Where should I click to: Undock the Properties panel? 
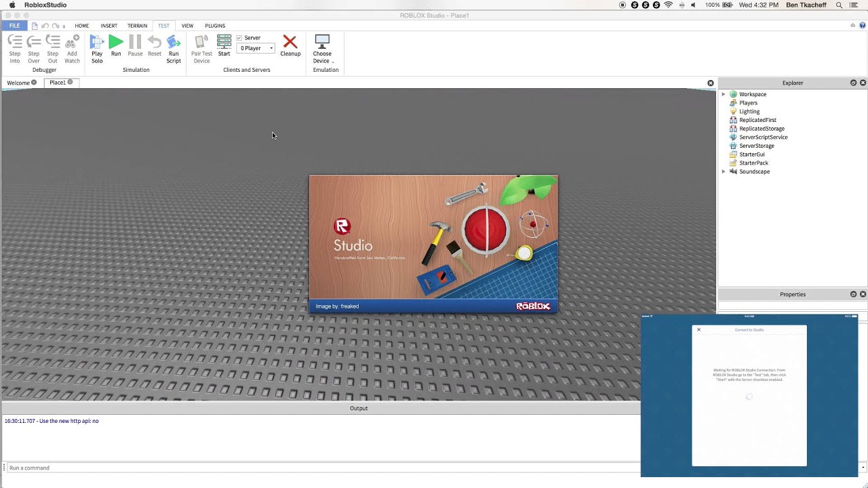[x=853, y=294]
